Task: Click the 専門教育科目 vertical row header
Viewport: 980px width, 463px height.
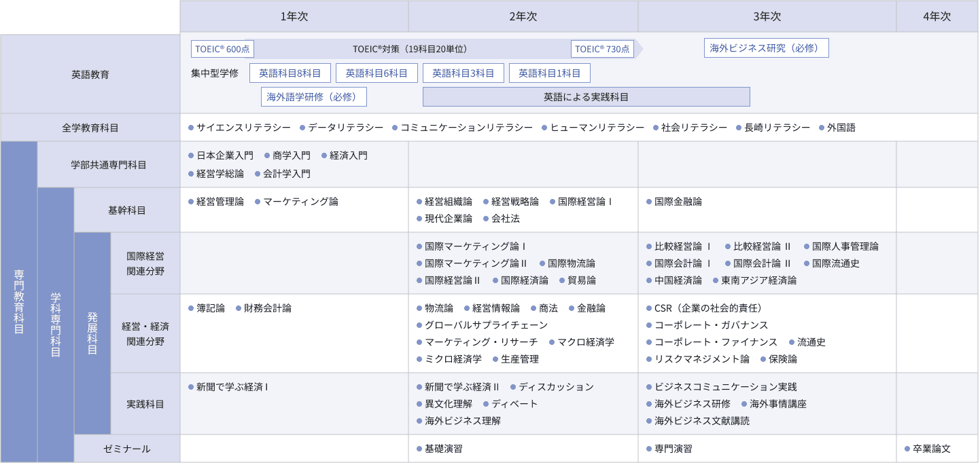Action: tap(19, 302)
